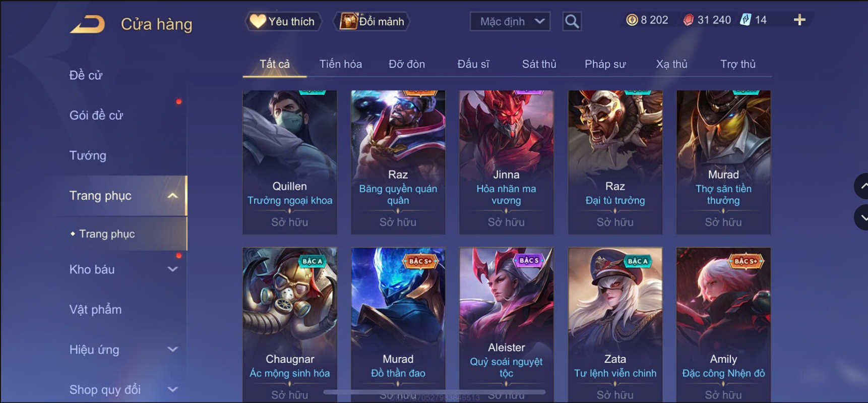Switch to the Sát thủ tab
The width and height of the screenshot is (868, 403).
[539, 64]
